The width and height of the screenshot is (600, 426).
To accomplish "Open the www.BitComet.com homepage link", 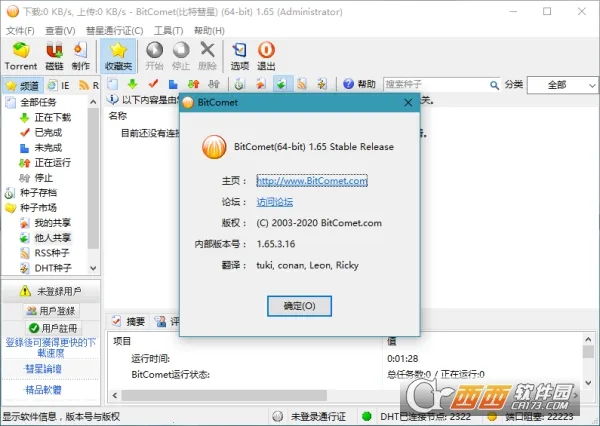I will click(312, 181).
